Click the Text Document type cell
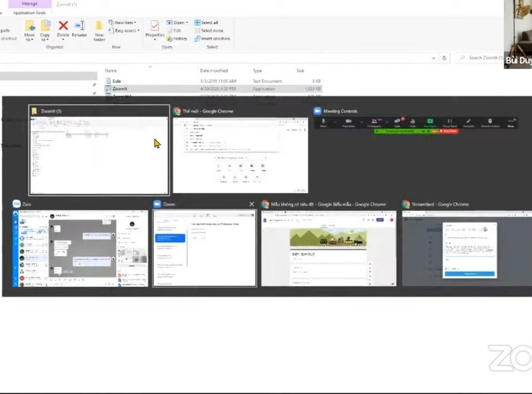The image size is (532, 394). click(x=268, y=81)
